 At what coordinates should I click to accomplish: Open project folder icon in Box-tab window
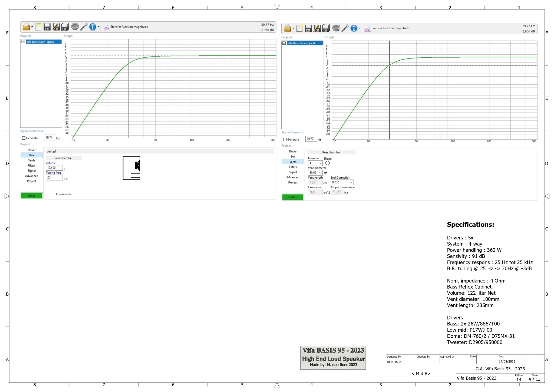click(26, 27)
